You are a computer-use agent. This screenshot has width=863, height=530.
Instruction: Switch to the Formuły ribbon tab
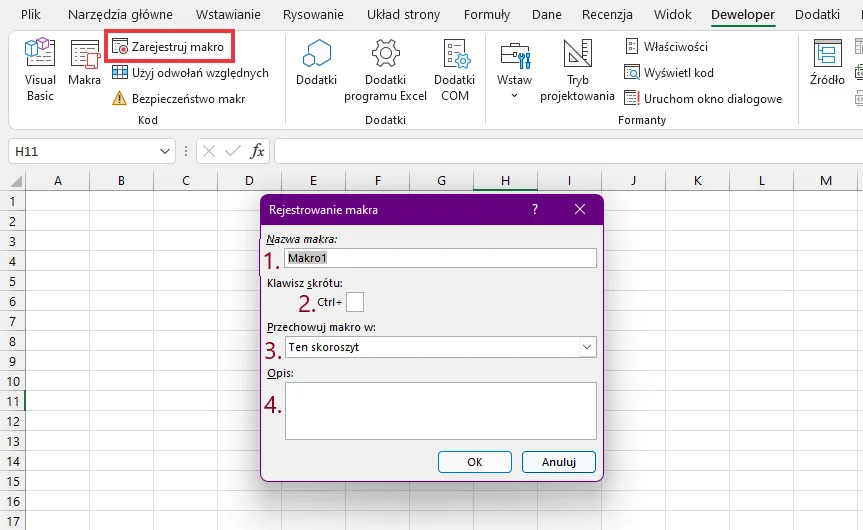(x=487, y=15)
